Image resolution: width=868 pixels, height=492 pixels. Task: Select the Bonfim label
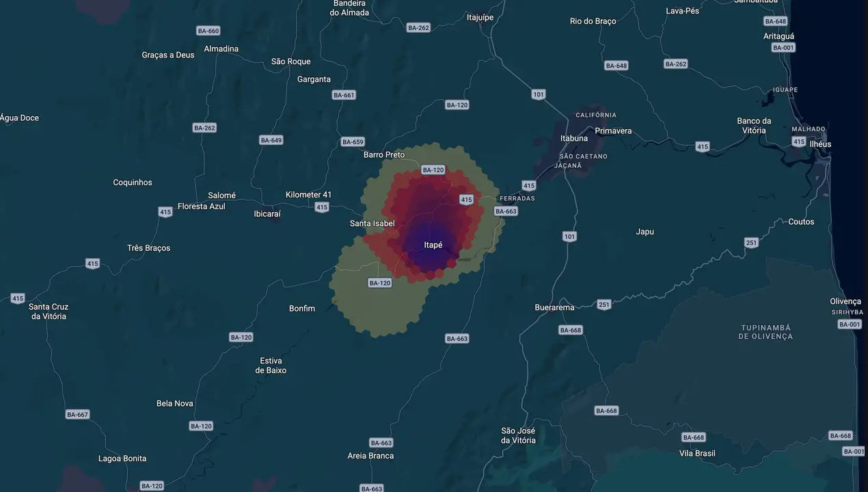click(302, 308)
